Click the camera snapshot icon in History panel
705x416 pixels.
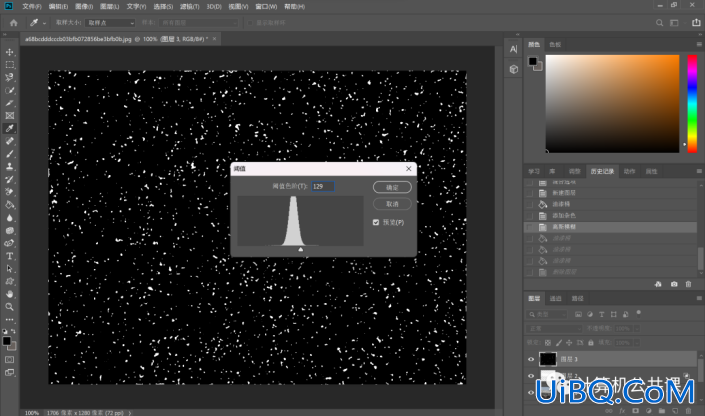click(674, 284)
